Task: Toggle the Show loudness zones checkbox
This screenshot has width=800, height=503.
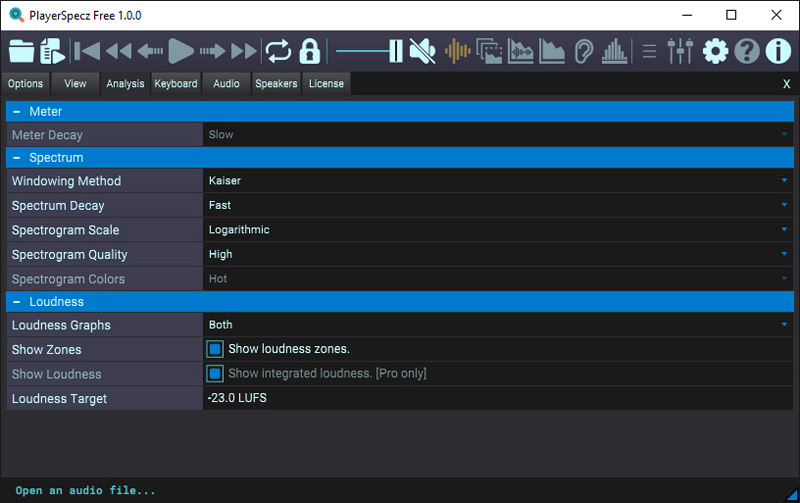Action: 214,349
